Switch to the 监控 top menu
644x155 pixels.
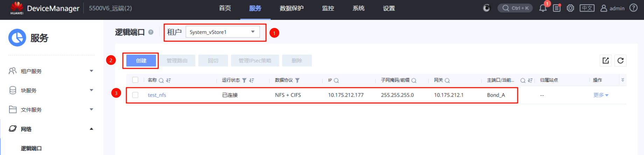coord(328,8)
